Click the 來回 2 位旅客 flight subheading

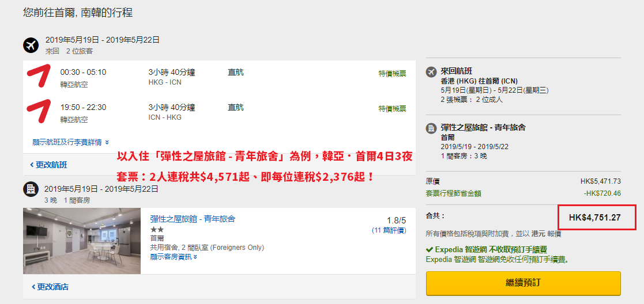click(69, 51)
